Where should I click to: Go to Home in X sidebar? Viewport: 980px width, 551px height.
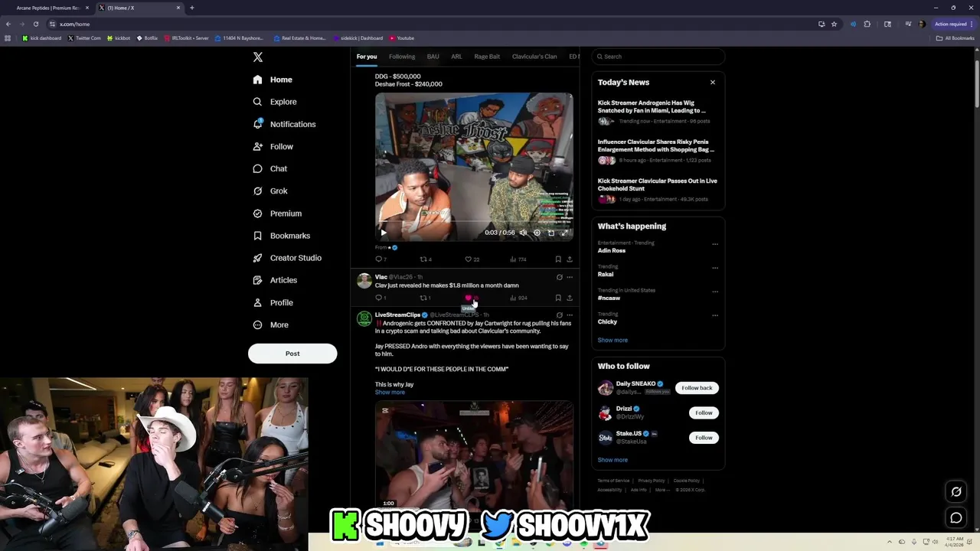point(273,80)
